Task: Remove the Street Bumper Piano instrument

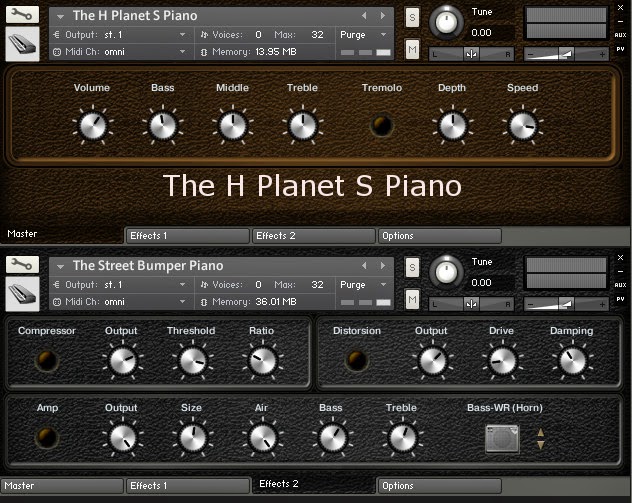Action: pos(620,257)
